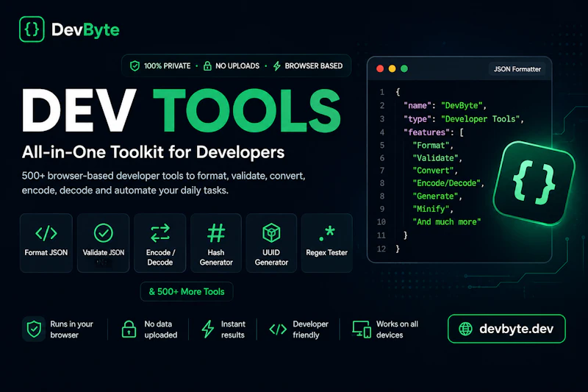Click the BROWSER BASED label

click(314, 66)
